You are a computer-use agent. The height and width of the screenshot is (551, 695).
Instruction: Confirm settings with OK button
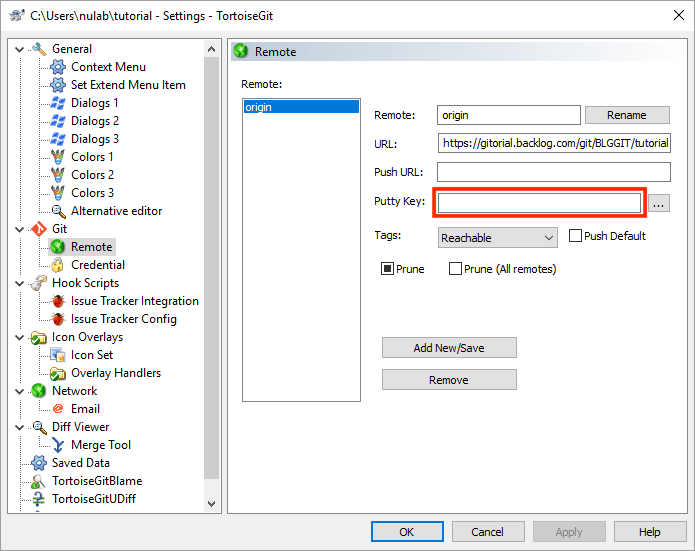tap(407, 531)
